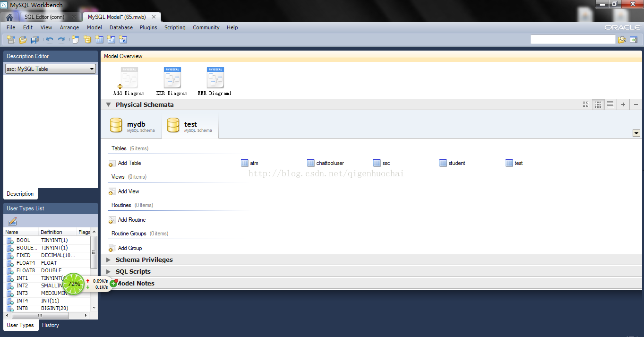Open the File menu
The image size is (644, 337).
click(x=11, y=27)
